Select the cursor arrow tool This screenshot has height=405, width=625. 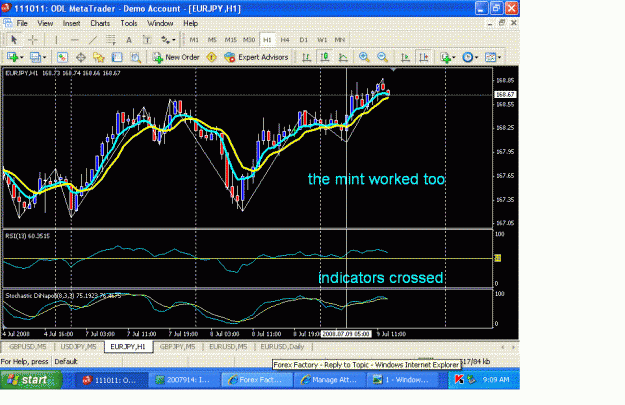coord(14,40)
